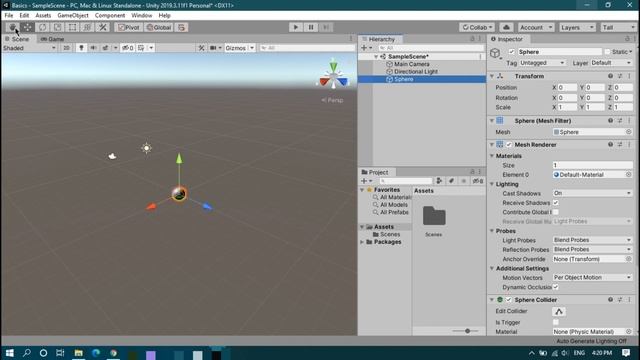
Task: Open Transform component preset icon
Action: [620, 76]
